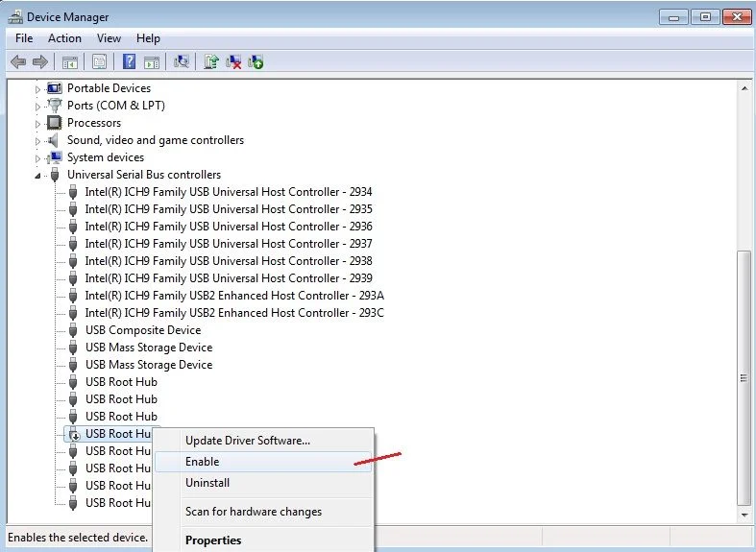This screenshot has width=756, height=552.
Task: Open the Help menu
Action: click(148, 38)
